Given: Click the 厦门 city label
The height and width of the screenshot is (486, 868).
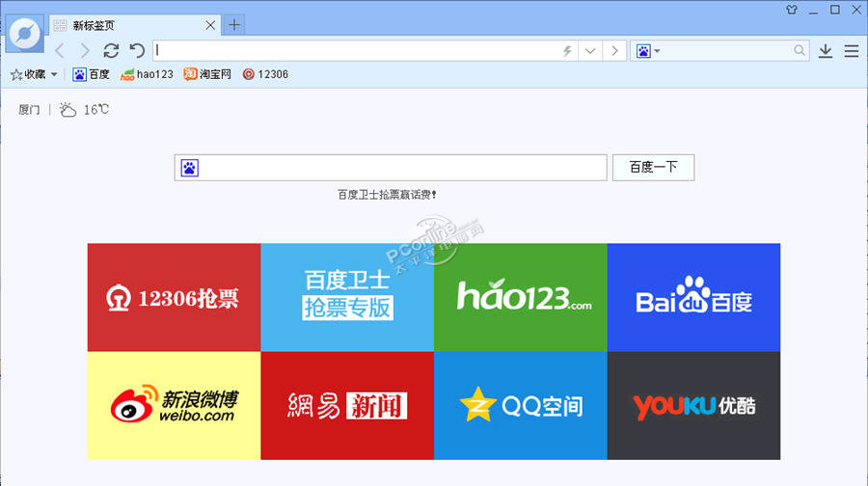Looking at the screenshot, I should pyautogui.click(x=29, y=110).
